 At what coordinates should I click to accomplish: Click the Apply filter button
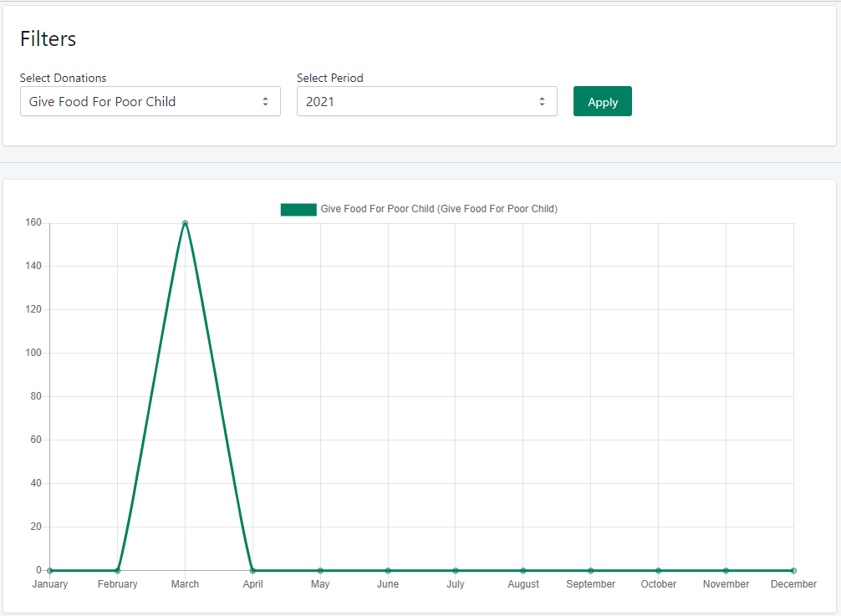[x=602, y=101]
